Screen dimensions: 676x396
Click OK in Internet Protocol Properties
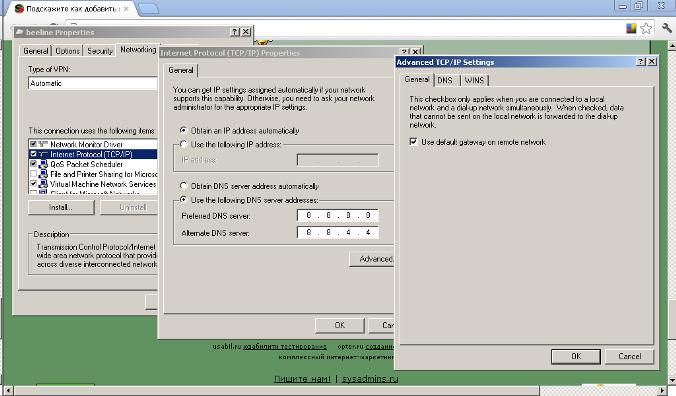(x=340, y=325)
